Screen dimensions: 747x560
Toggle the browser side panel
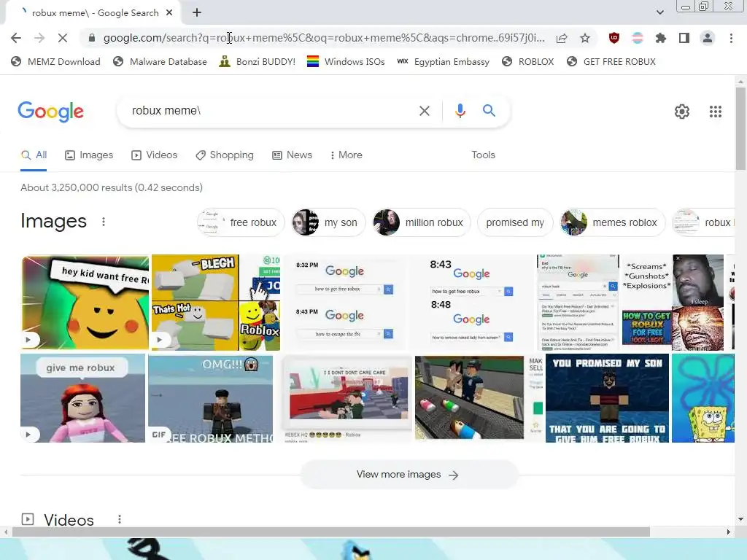point(684,38)
